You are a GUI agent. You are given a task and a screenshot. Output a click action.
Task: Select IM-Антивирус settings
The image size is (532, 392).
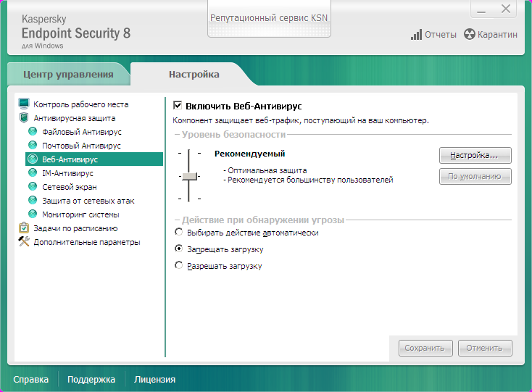point(67,173)
